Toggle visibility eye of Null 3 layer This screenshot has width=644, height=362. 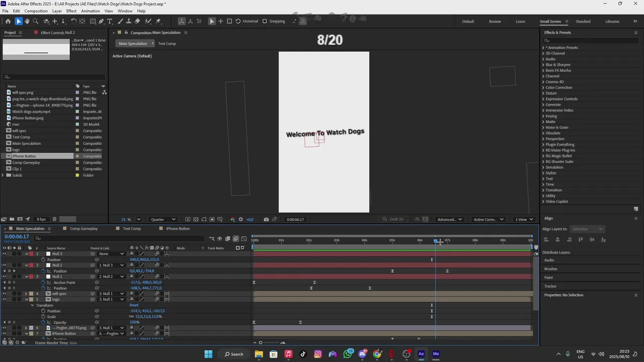tap(4, 254)
